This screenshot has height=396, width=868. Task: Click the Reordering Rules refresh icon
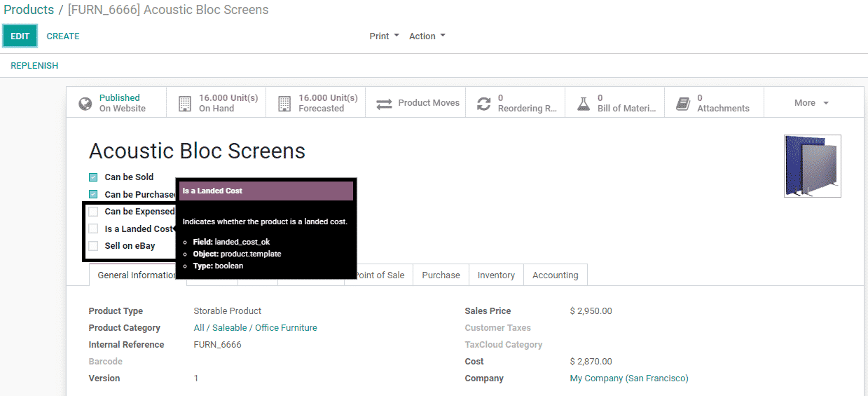tap(483, 104)
